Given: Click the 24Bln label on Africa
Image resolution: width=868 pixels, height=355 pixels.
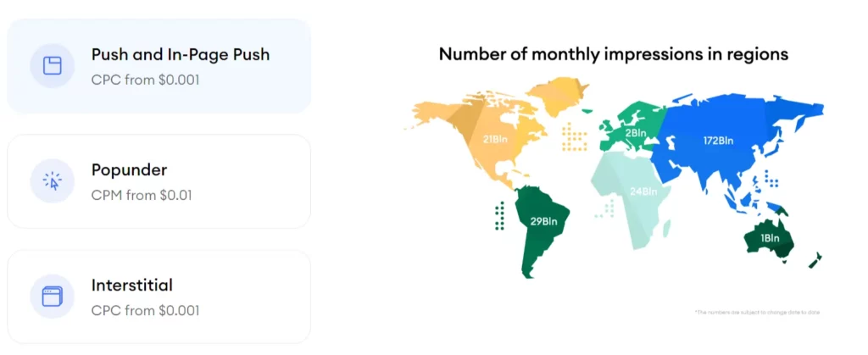Looking at the screenshot, I should tap(643, 191).
